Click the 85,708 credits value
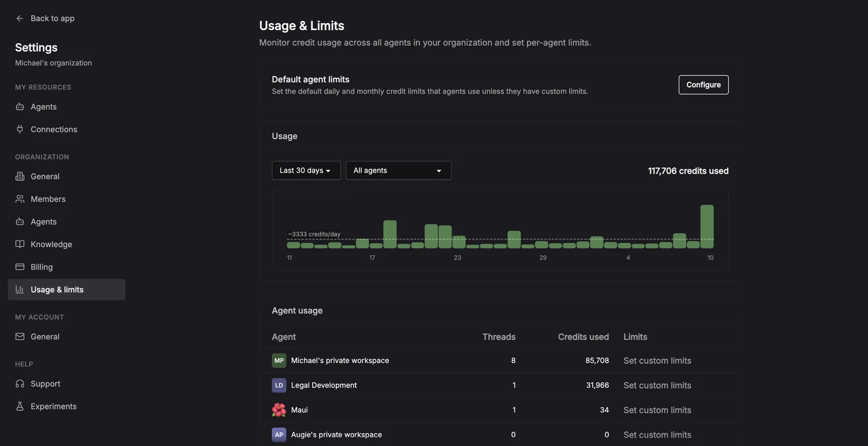 tap(597, 361)
